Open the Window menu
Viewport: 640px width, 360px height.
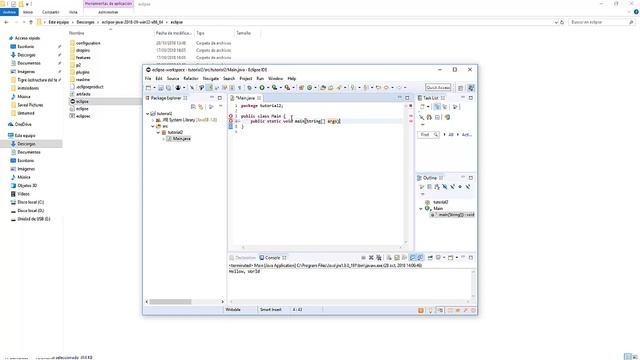276,78
